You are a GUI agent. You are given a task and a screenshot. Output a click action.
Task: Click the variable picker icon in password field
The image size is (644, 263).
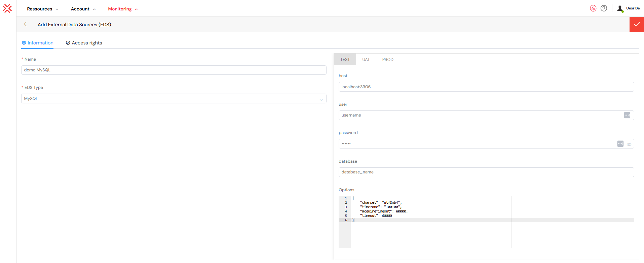pyautogui.click(x=620, y=144)
